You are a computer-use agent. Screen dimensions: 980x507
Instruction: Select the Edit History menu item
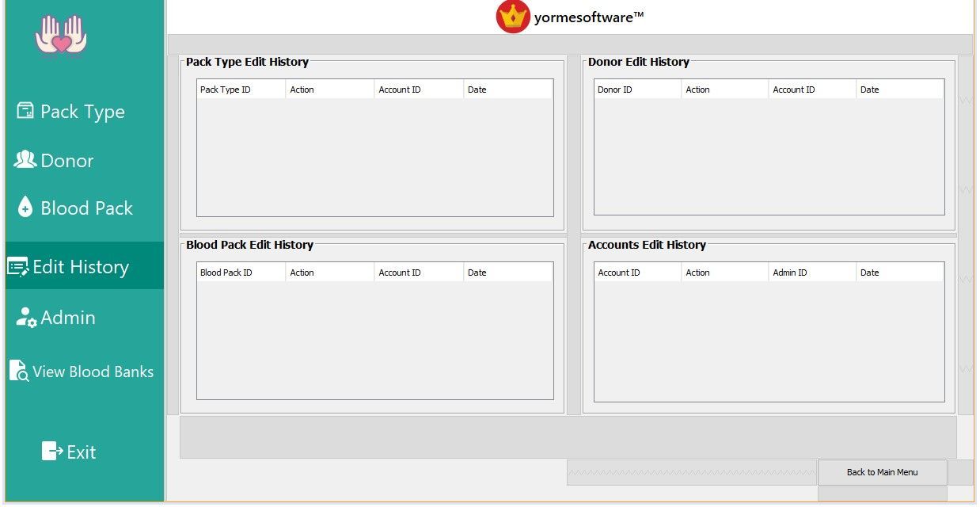pos(84,266)
